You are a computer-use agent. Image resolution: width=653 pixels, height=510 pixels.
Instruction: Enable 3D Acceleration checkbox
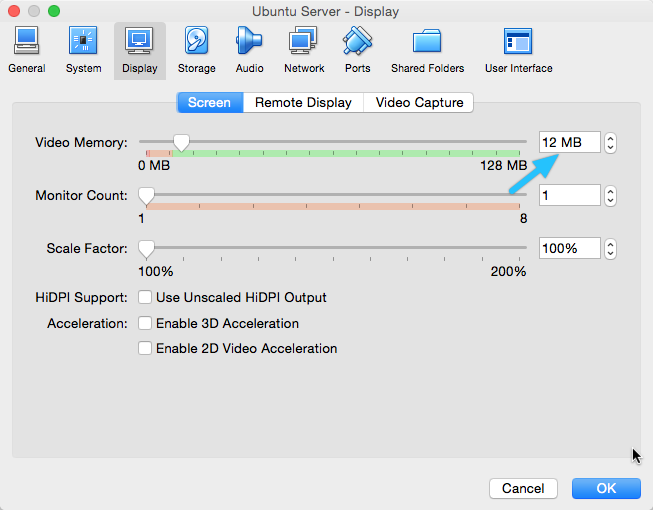145,323
